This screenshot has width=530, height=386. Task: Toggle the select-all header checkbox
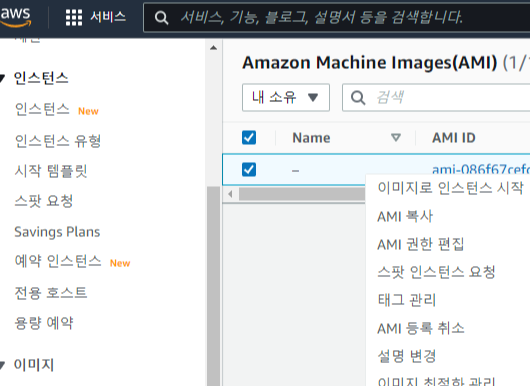coord(249,138)
